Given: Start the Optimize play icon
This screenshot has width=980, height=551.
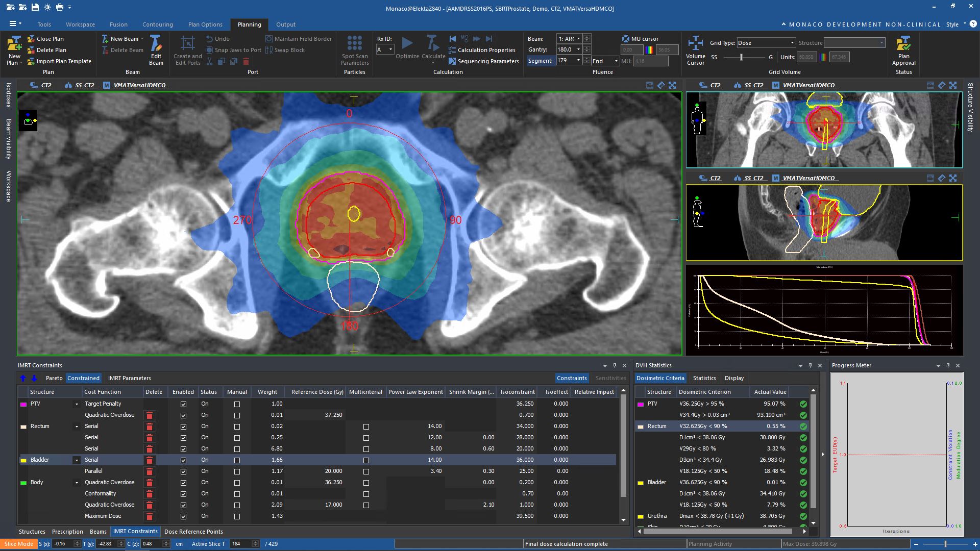Looking at the screenshot, I should pos(407,43).
